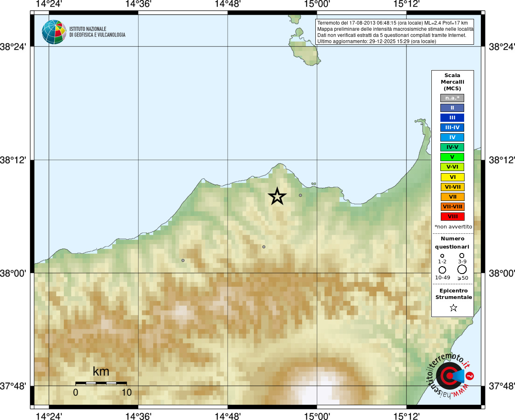Click the 38°24' label on left axis
This screenshot has width=515, height=420.
(13, 47)
